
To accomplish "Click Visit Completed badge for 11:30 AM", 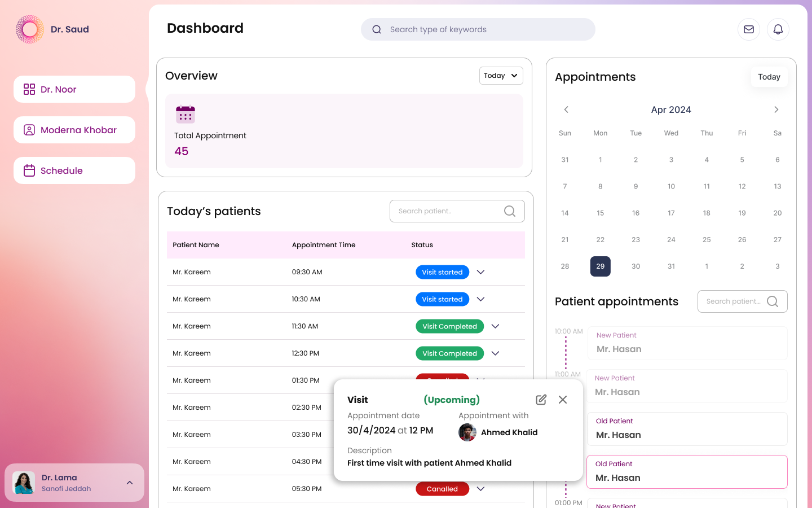I will (x=449, y=326).
